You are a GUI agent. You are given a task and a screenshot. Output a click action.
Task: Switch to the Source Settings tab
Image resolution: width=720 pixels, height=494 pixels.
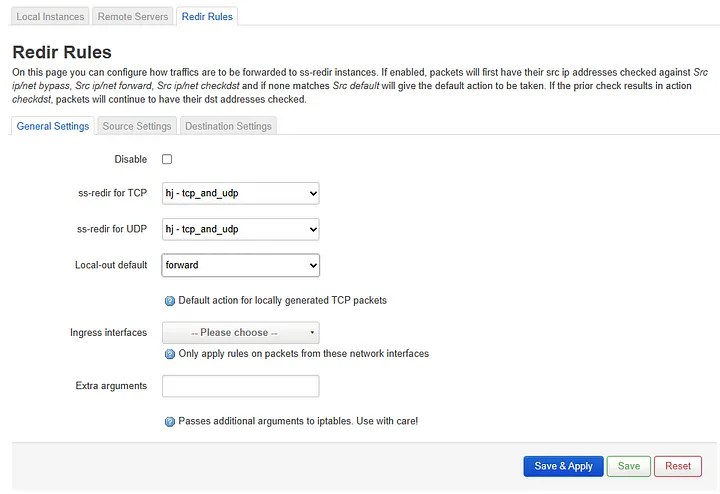tap(137, 126)
